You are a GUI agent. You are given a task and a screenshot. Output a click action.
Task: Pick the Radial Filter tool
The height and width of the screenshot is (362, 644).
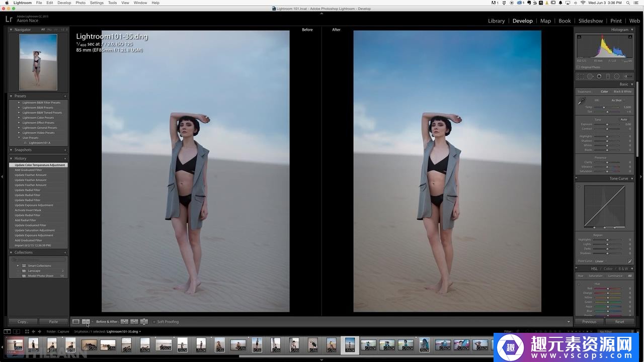[x=617, y=76]
